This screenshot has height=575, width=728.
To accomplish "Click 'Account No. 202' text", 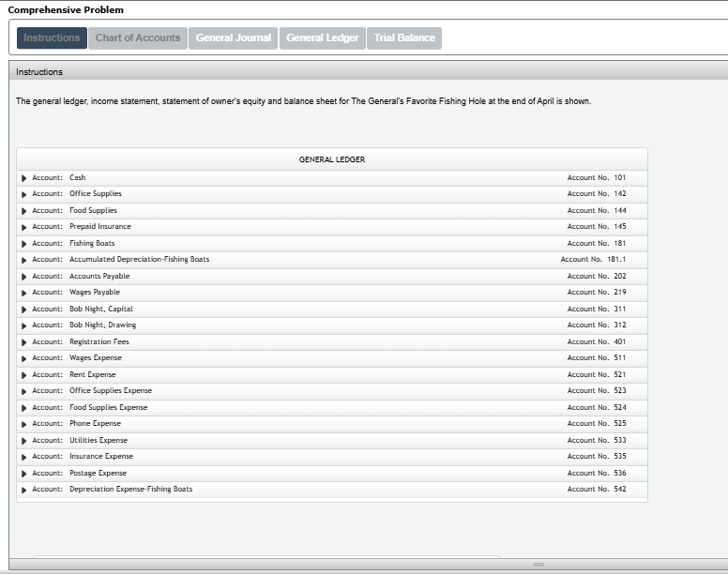I will (x=597, y=276).
